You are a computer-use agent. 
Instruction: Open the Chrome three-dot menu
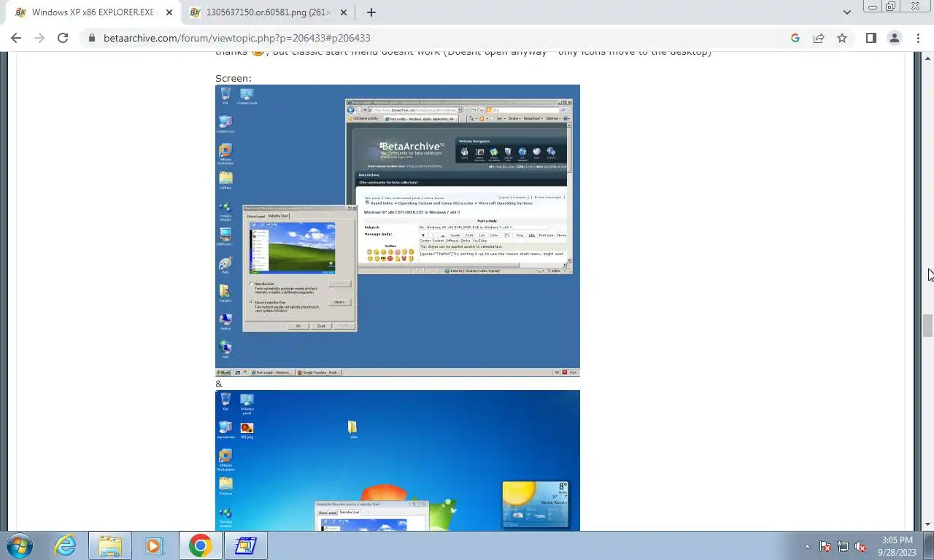coord(917,38)
